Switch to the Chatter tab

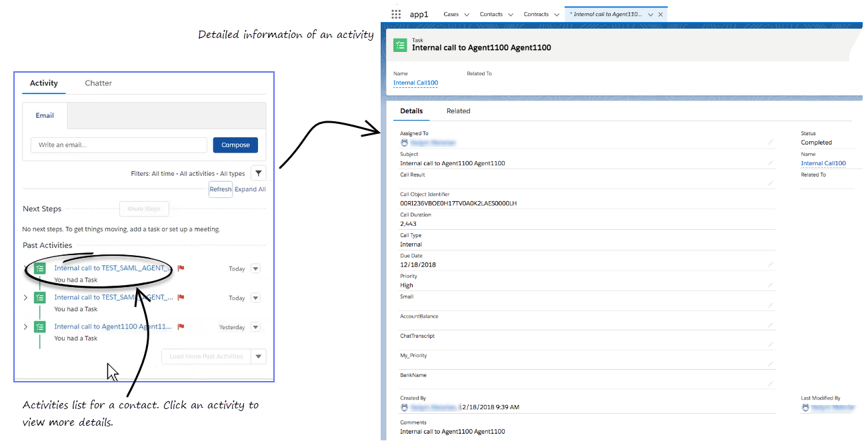[x=98, y=83]
